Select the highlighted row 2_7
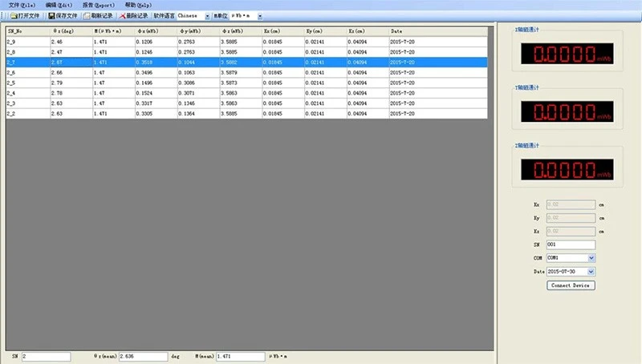This screenshot has height=364, width=642. [x=246, y=63]
